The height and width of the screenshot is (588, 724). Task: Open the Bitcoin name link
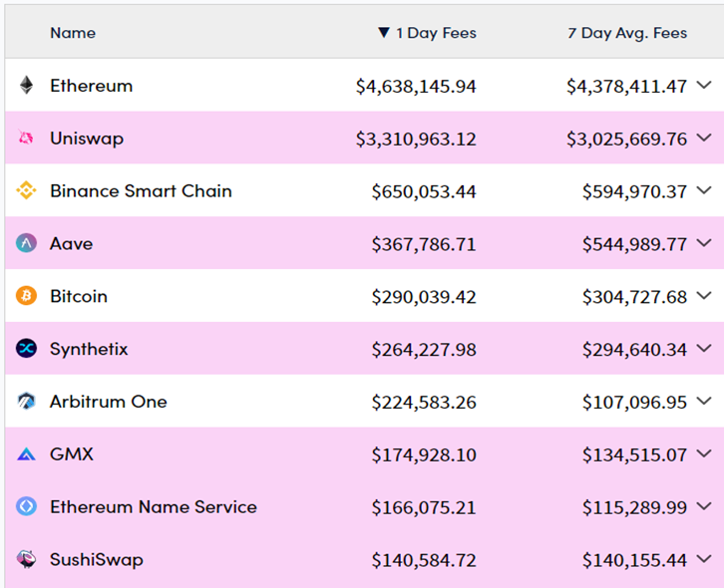tap(79, 296)
